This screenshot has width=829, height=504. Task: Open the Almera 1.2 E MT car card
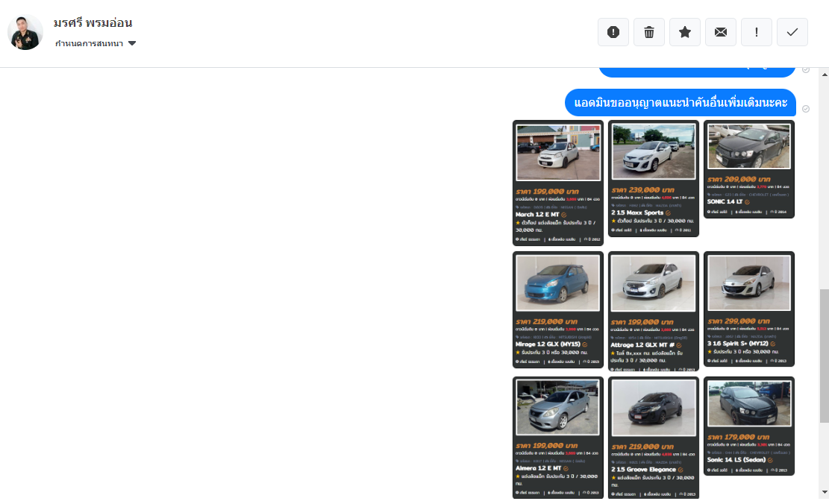point(558,438)
